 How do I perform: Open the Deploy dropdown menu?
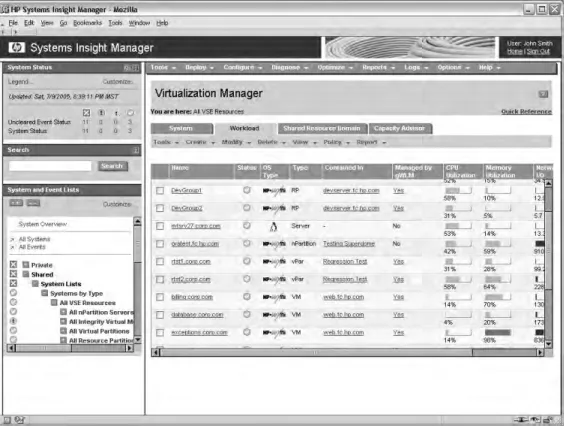pos(199,68)
